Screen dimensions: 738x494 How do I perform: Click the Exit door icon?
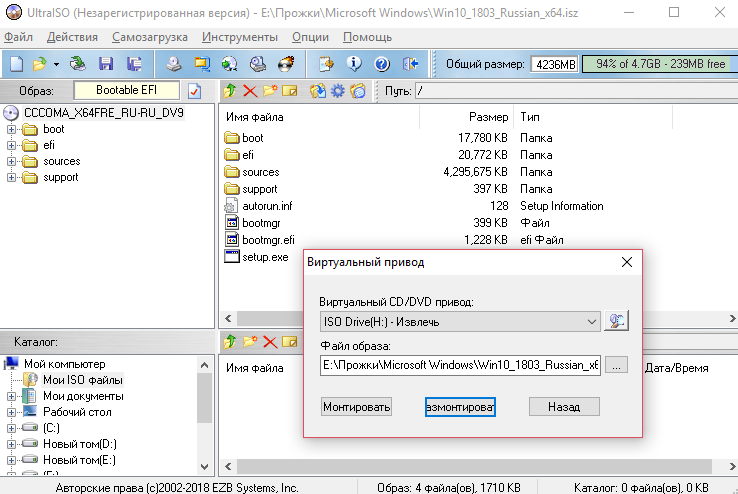coord(410,64)
